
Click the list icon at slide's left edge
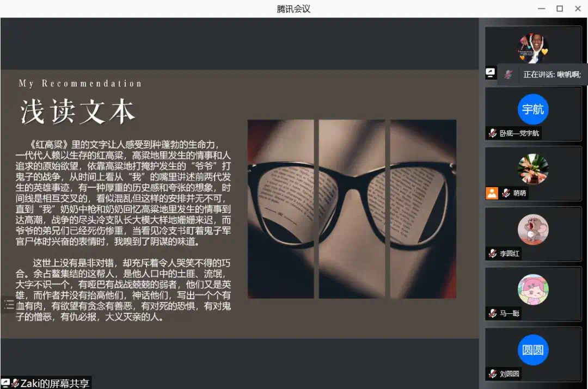(x=9, y=305)
